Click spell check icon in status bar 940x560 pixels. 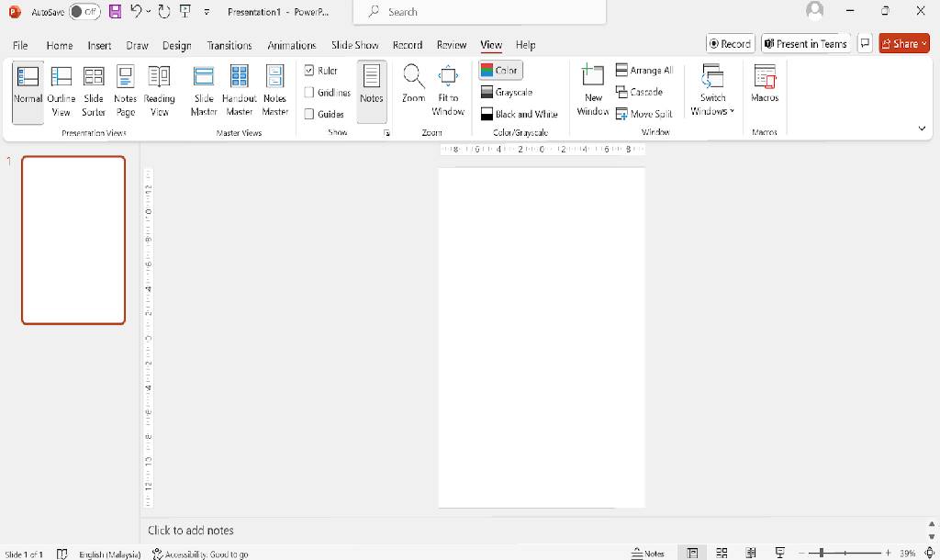62,554
